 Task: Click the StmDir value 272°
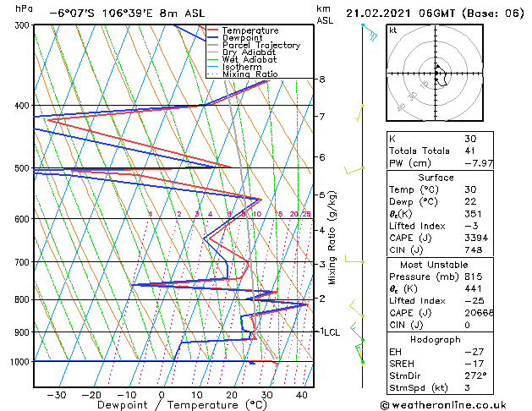point(475,375)
